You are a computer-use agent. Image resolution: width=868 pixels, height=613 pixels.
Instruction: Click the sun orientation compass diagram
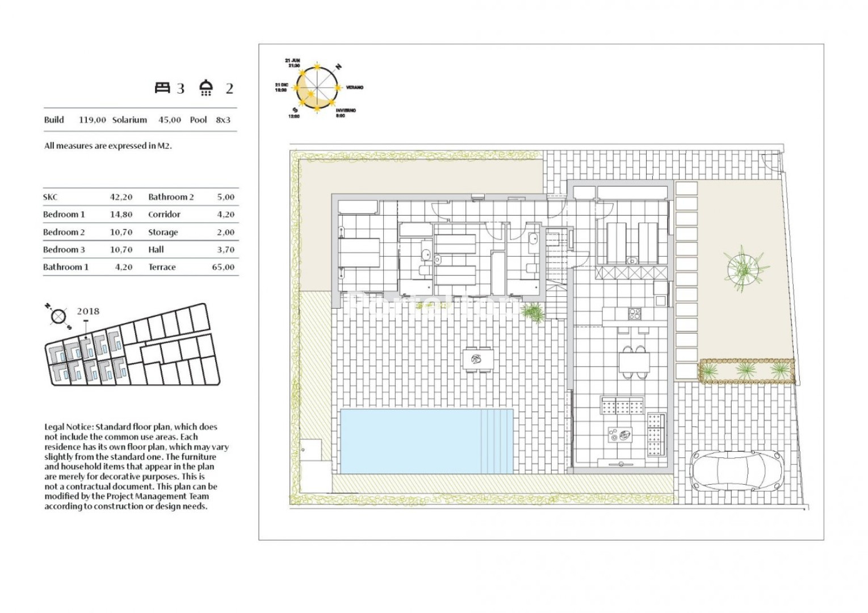[x=316, y=88]
